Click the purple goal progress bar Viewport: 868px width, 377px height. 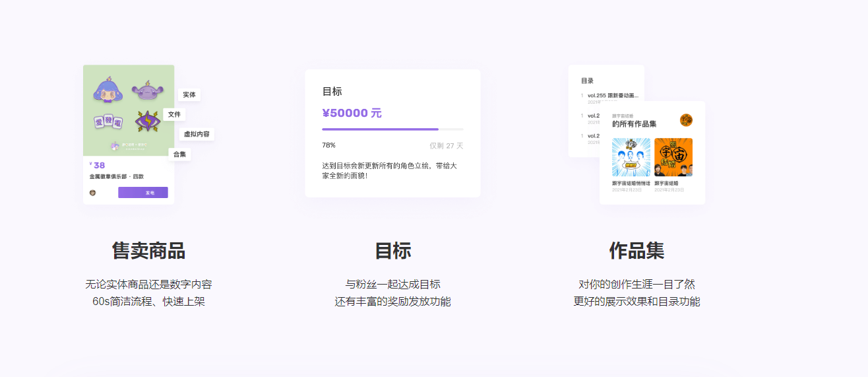(x=392, y=129)
